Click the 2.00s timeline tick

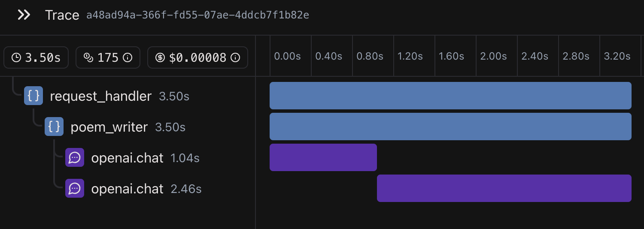click(493, 56)
